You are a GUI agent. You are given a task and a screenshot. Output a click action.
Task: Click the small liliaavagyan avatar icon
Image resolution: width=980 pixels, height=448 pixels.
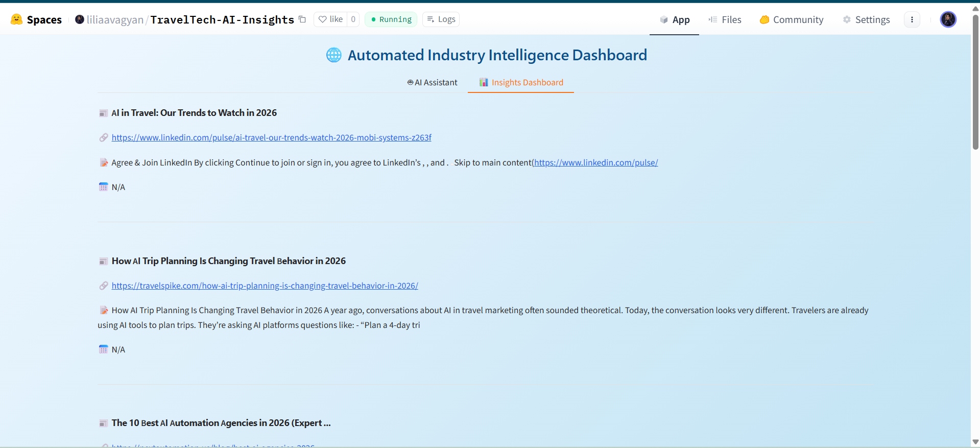click(80, 19)
